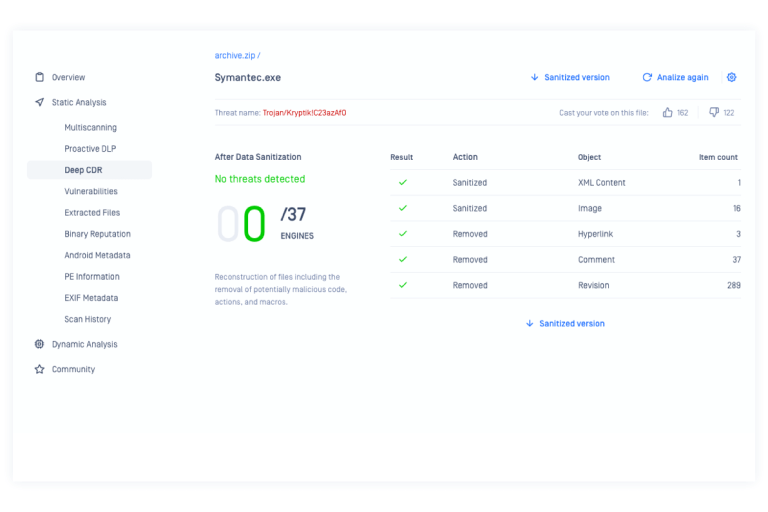Go to Extracted Files
768x512 pixels.
tap(92, 213)
